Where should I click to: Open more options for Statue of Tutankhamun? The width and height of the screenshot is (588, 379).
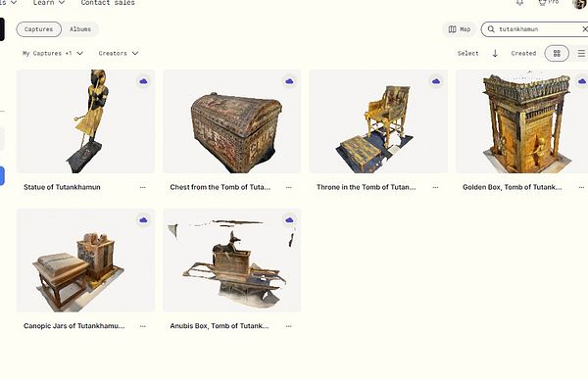coord(142,187)
